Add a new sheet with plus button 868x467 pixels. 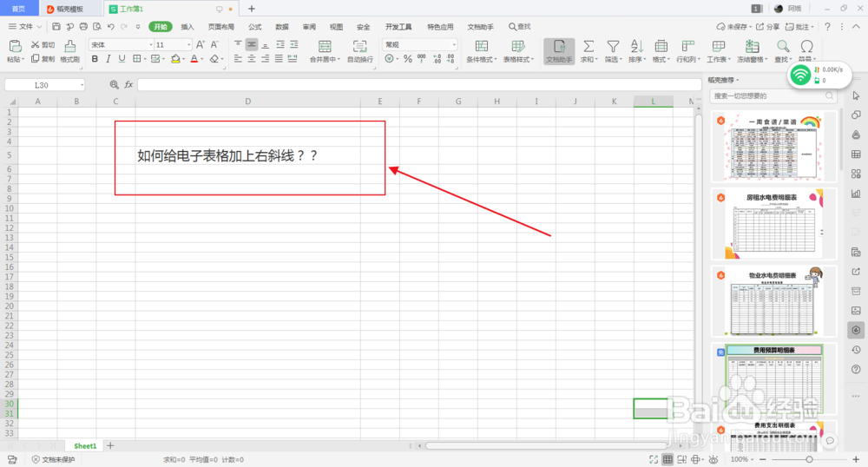tap(110, 446)
